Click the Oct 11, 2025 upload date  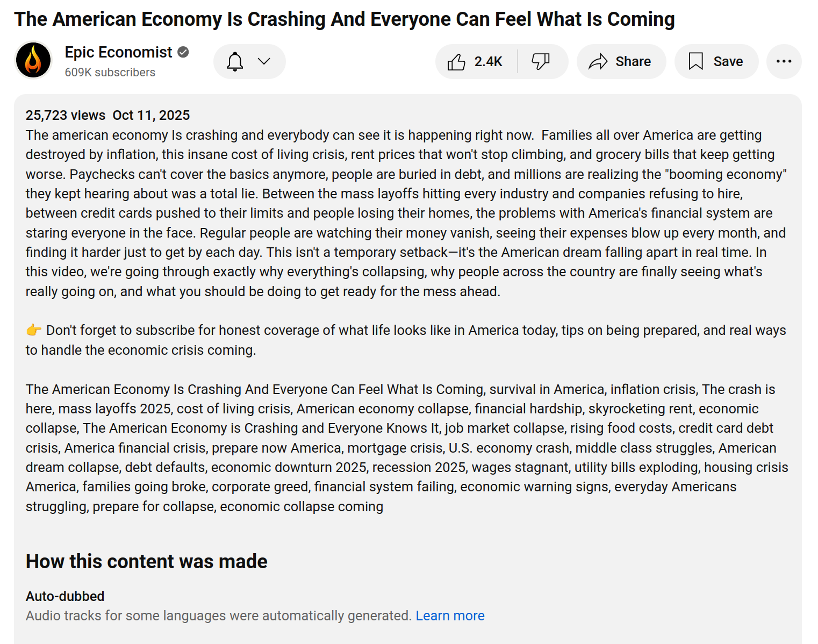151,115
